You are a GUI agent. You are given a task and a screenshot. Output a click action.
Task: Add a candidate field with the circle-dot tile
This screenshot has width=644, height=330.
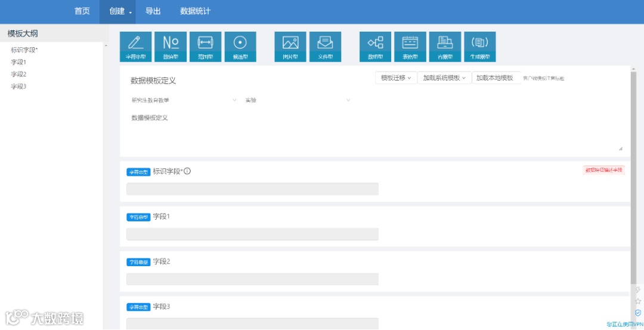[x=240, y=47]
